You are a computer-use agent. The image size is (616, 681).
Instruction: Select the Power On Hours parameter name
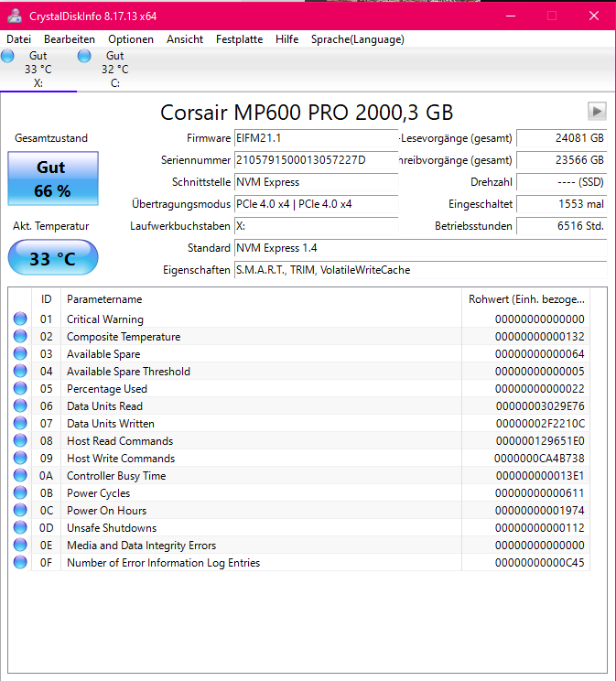(106, 511)
